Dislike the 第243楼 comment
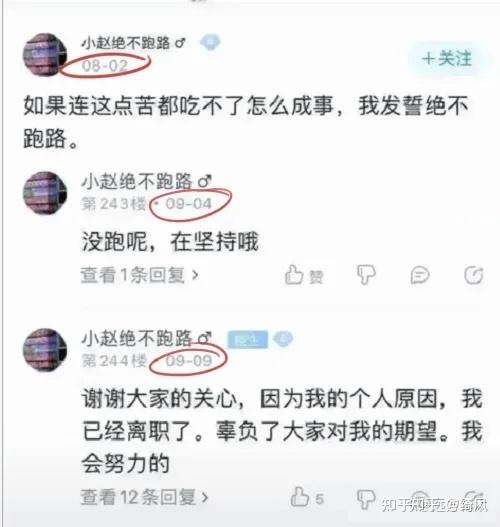 [x=366, y=275]
